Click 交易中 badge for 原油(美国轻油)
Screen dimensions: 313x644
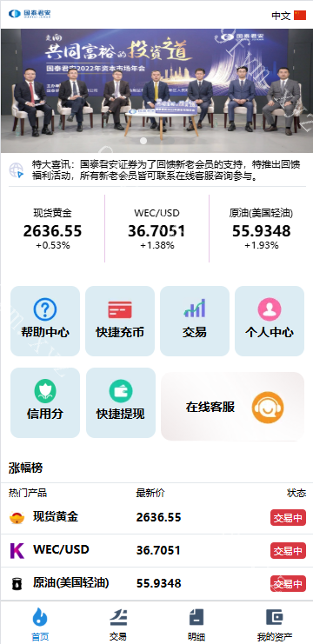(x=288, y=584)
